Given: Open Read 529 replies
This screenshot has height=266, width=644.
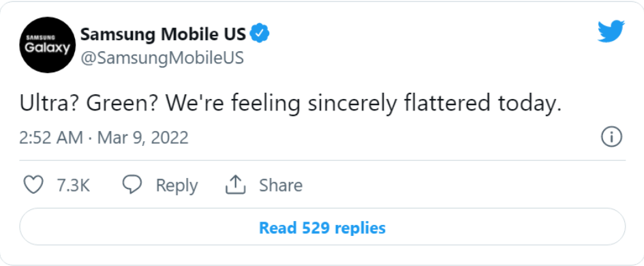Looking at the screenshot, I should coord(322,227).
